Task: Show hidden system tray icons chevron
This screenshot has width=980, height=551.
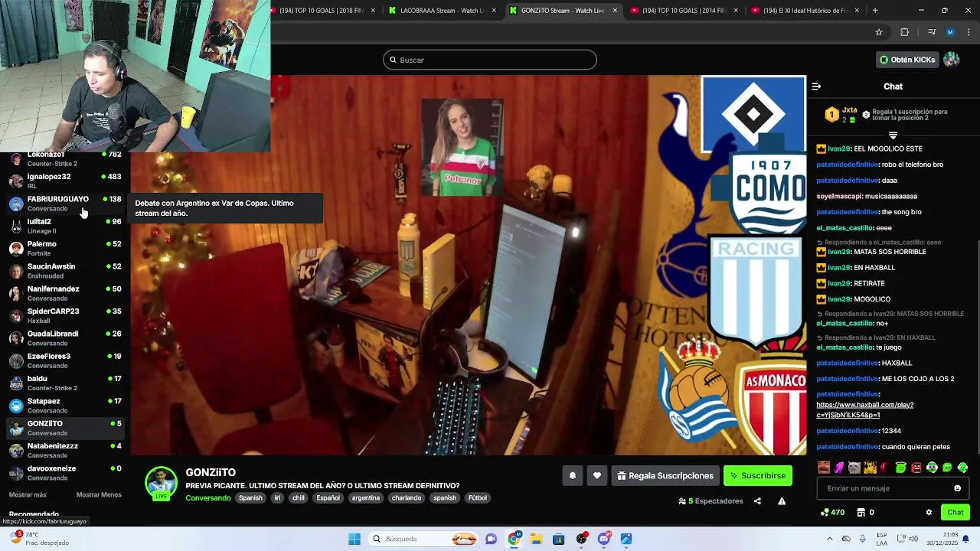Action: (x=829, y=539)
